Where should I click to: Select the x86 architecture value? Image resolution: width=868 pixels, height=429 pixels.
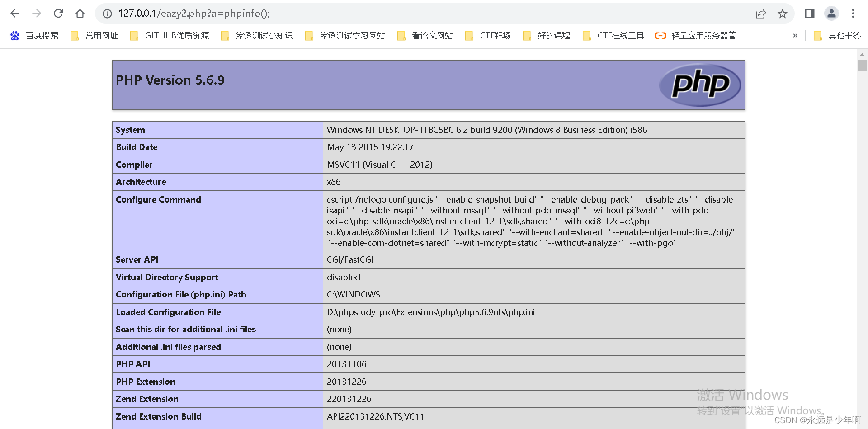(334, 182)
